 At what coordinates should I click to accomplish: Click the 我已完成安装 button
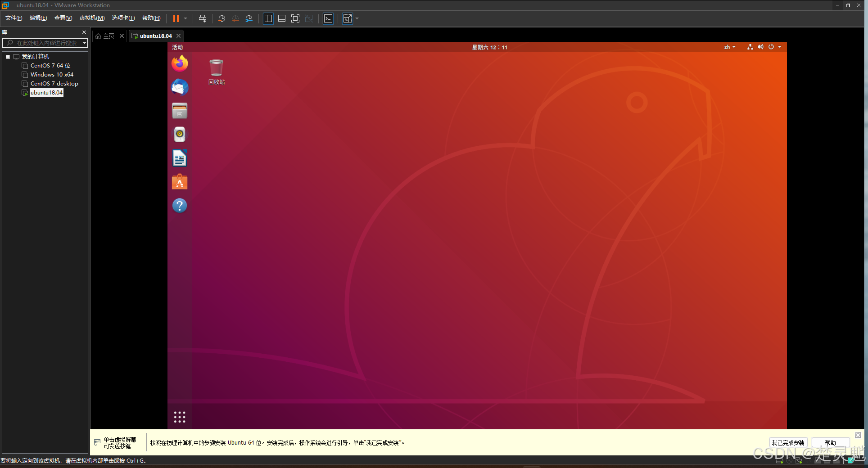pyautogui.click(x=788, y=443)
